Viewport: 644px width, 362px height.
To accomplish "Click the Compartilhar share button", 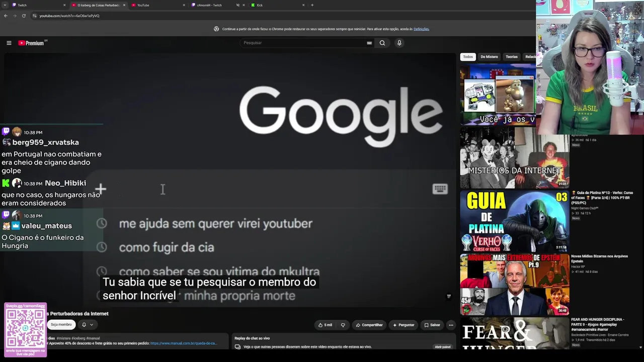I will (369, 325).
